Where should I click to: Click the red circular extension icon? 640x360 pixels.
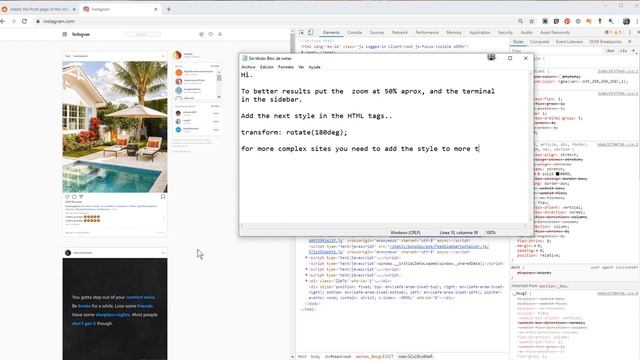[x=567, y=21]
